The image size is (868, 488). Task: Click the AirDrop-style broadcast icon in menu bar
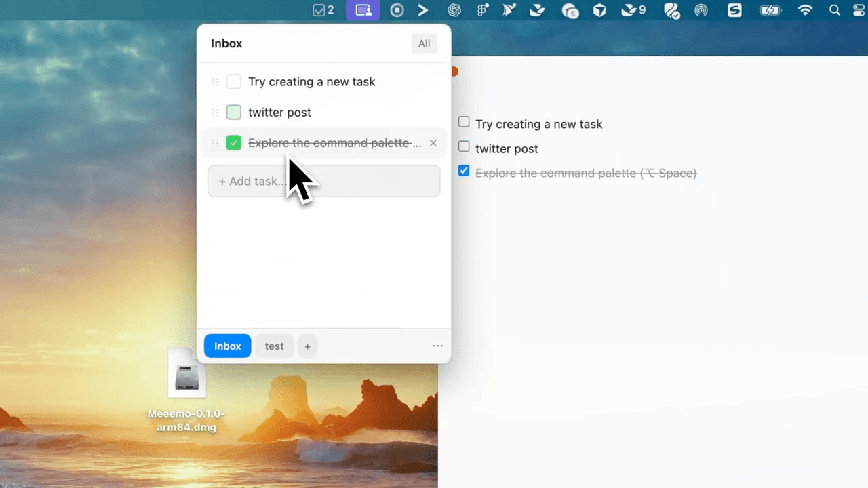[x=701, y=10]
